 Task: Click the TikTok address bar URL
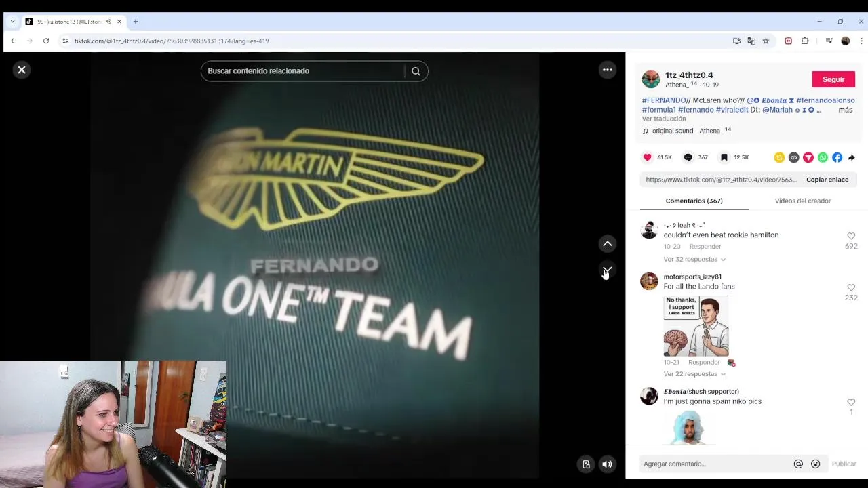(172, 41)
